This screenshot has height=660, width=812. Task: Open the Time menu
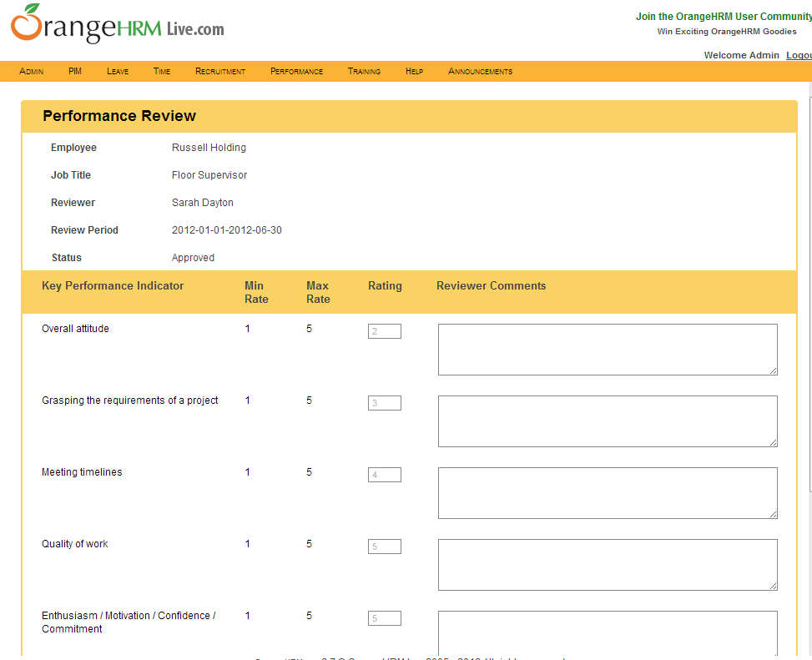coord(162,72)
